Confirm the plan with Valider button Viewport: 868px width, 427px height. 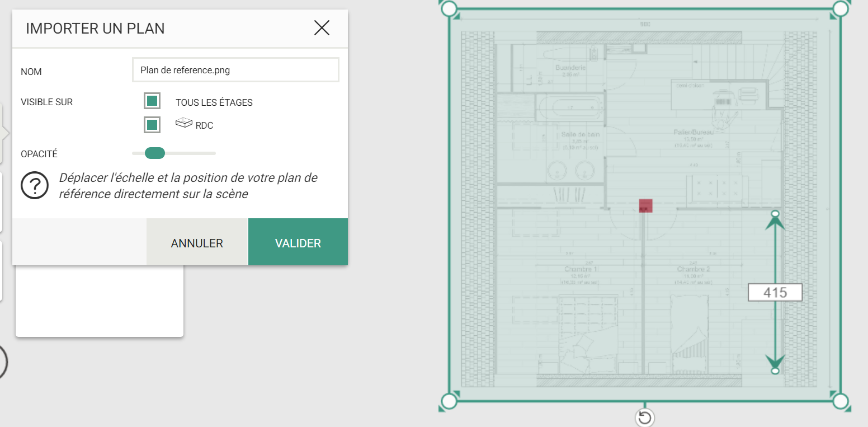click(298, 243)
